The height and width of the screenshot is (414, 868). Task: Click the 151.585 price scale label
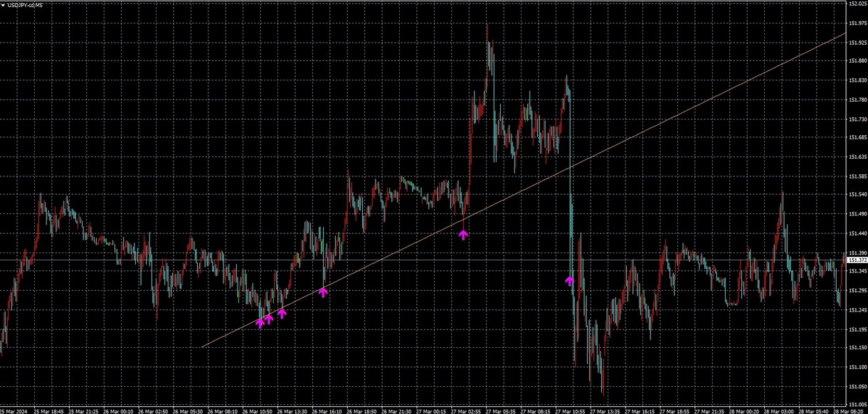[x=857, y=176]
